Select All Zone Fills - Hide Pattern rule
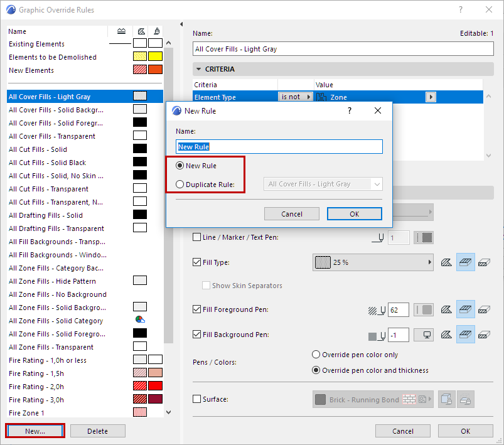Viewport: 504px width, 445px height. [x=85, y=281]
